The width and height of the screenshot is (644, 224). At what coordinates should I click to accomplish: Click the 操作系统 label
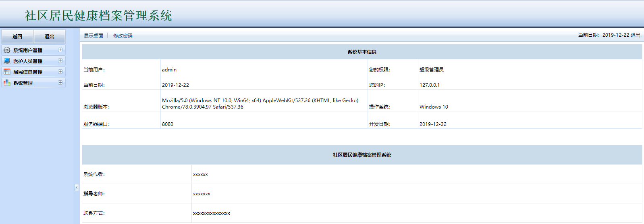click(380, 107)
